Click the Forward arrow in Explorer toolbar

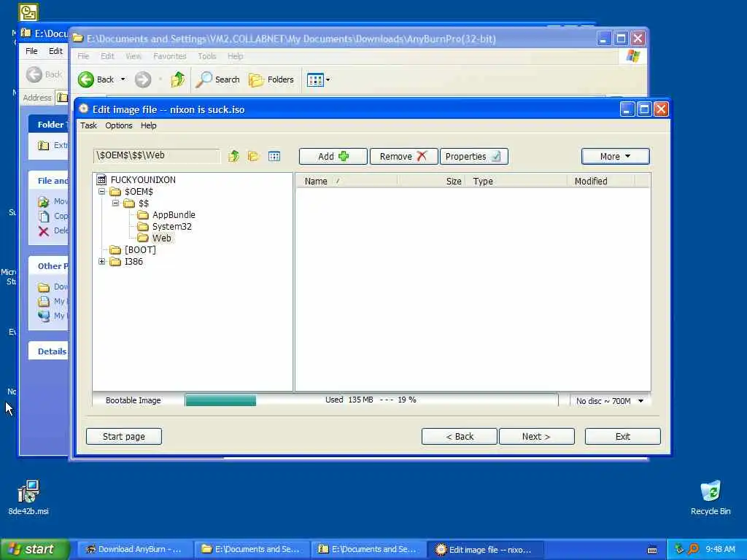[x=143, y=79]
